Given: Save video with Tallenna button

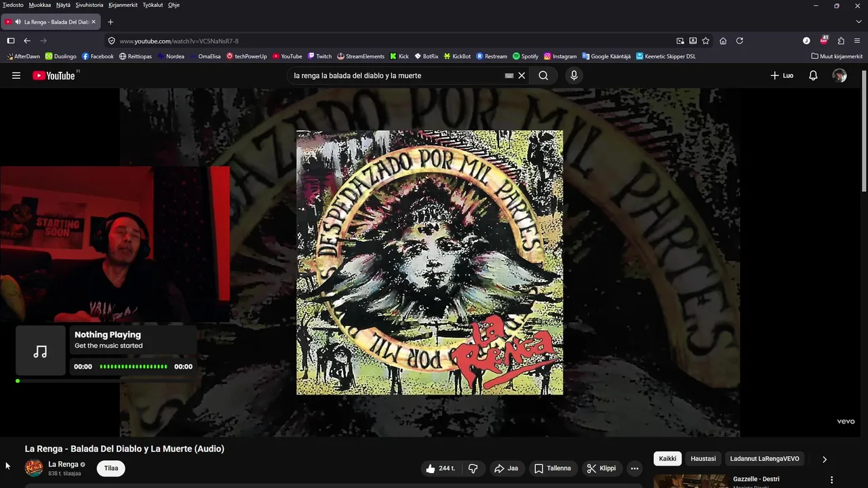Looking at the screenshot, I should tap(553, 468).
